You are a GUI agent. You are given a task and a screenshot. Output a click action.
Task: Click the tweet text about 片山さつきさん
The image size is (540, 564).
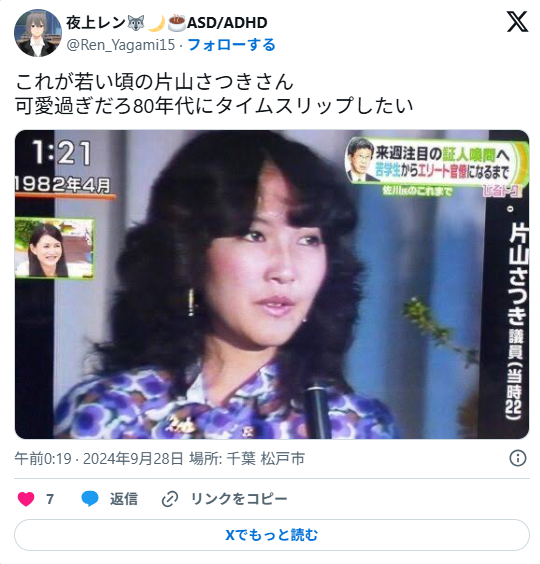coord(214,94)
